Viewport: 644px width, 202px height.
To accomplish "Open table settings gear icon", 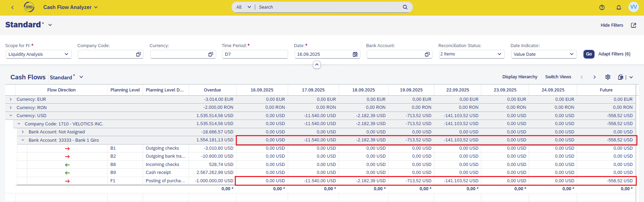I will click(x=608, y=77).
